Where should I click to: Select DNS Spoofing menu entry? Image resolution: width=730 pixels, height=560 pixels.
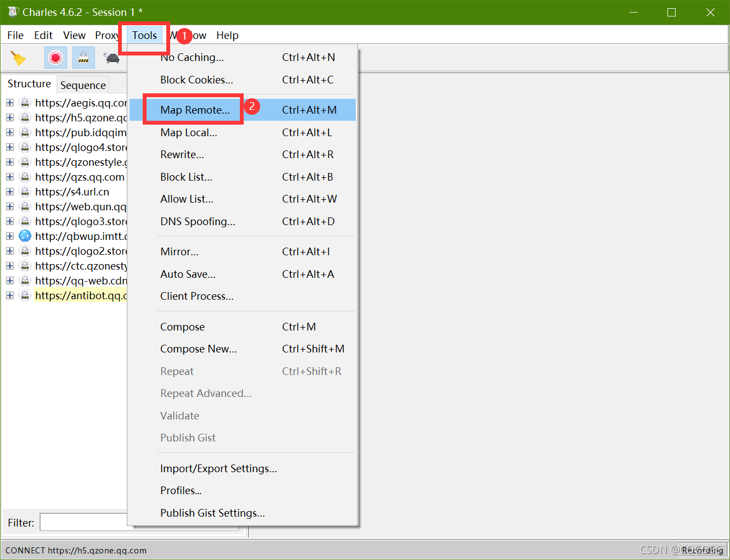197,221
